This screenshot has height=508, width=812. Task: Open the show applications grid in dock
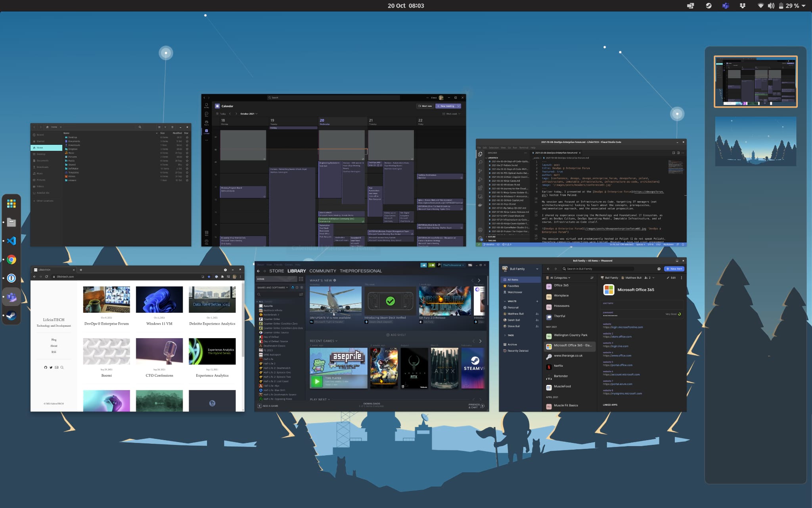click(11, 204)
